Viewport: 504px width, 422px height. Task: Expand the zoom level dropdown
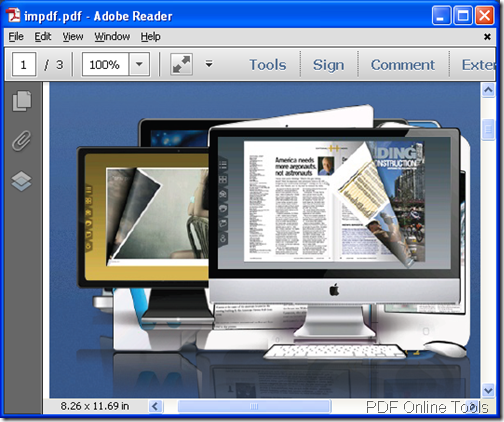[139, 64]
